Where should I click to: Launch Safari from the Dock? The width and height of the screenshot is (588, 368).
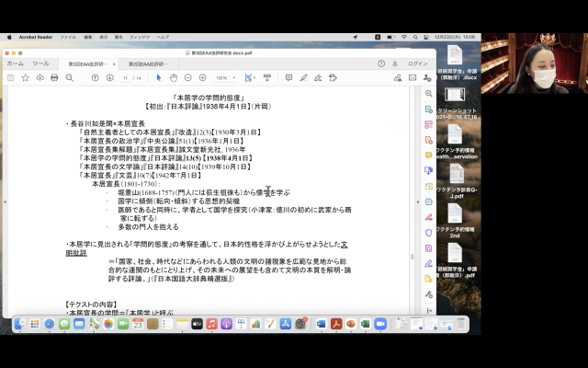pyautogui.click(x=50, y=324)
